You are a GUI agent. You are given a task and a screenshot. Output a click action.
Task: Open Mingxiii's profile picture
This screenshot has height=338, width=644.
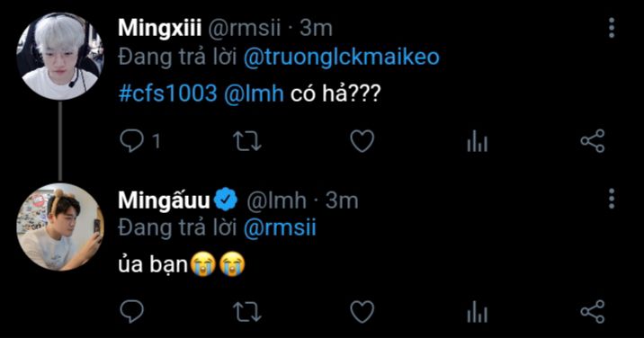[x=60, y=56]
